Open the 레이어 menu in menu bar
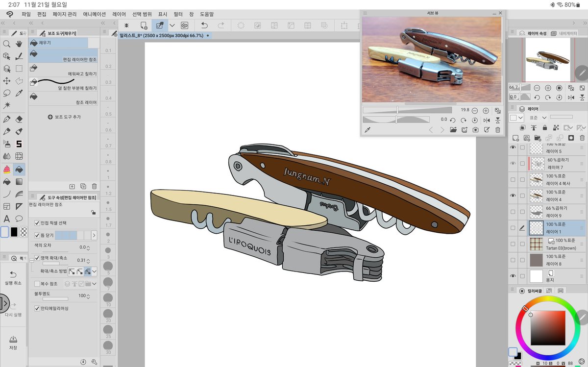588x367 pixels. point(119,15)
